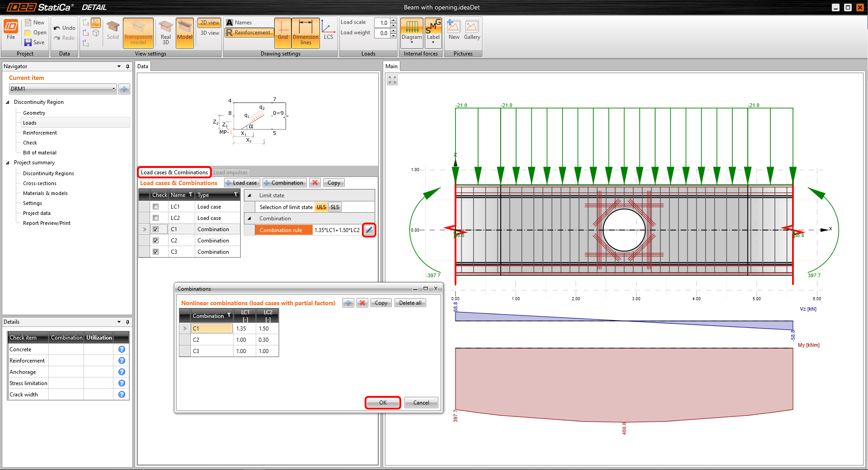Click the edit Combination rule pencil icon
The image size is (868, 470).
coord(369,230)
